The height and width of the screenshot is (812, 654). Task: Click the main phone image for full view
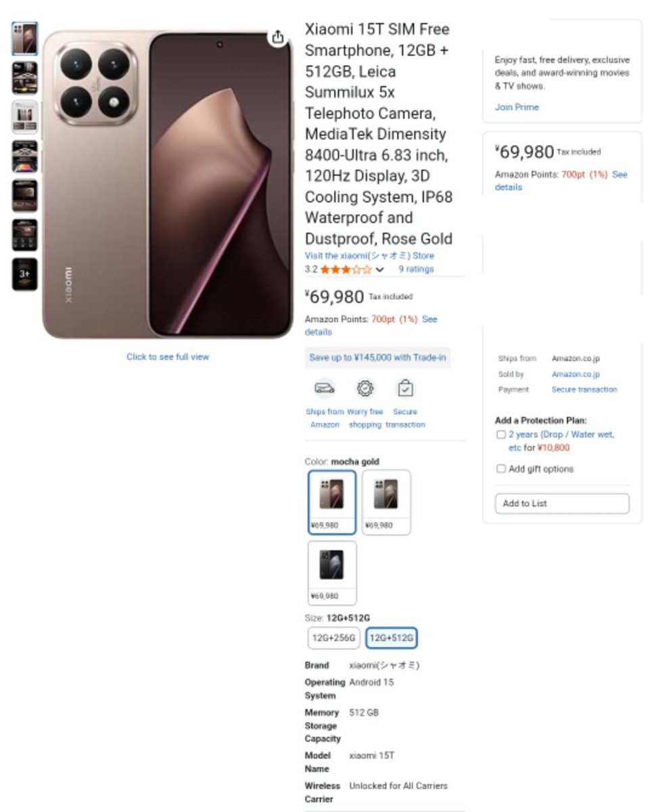[x=167, y=183]
